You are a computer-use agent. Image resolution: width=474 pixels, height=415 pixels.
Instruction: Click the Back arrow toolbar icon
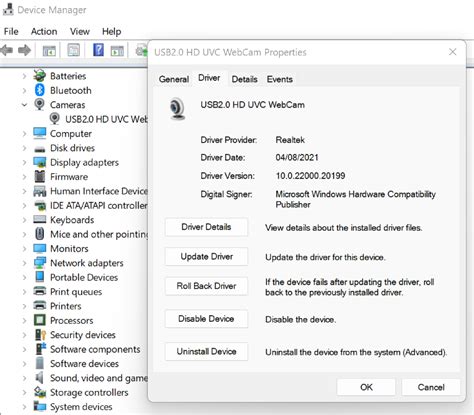[7, 51]
